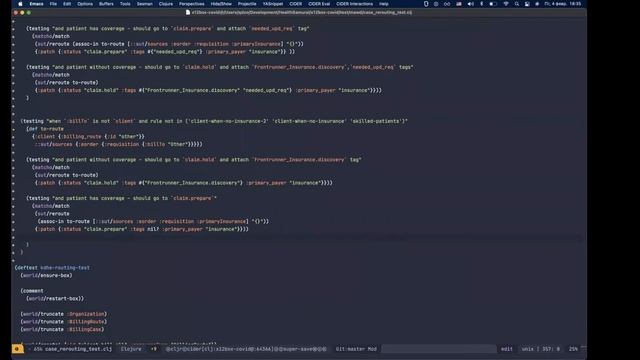Image resolution: width=640 pixels, height=360 pixels.
Task: Click the Wi-Fi icon in menu bar
Action: 506,4
